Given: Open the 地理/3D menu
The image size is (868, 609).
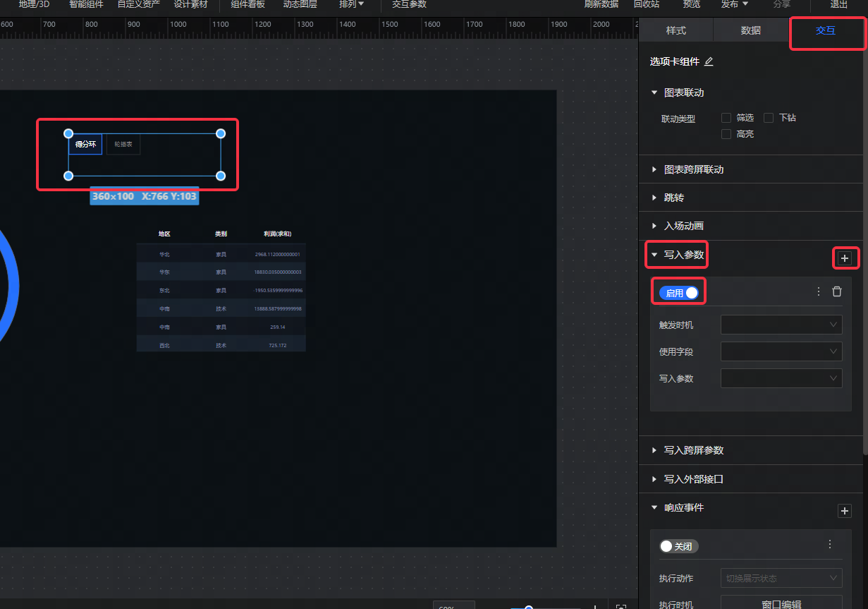Looking at the screenshot, I should pos(35,4).
